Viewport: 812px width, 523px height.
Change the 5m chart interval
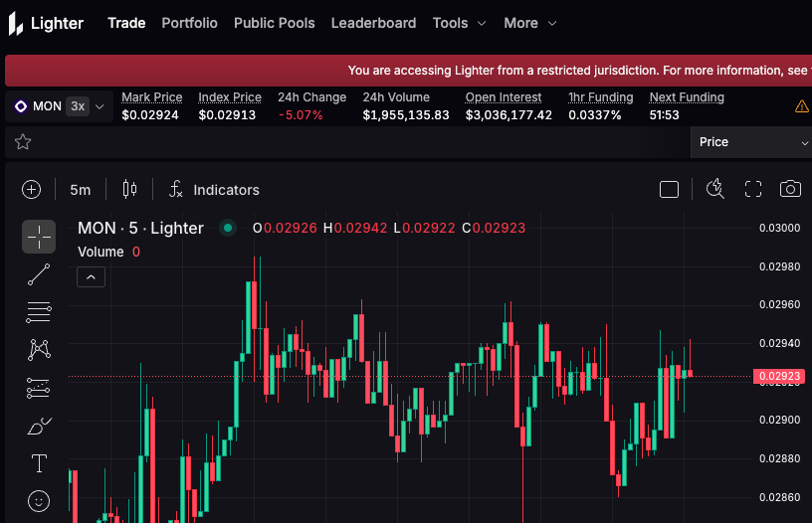[x=81, y=190]
